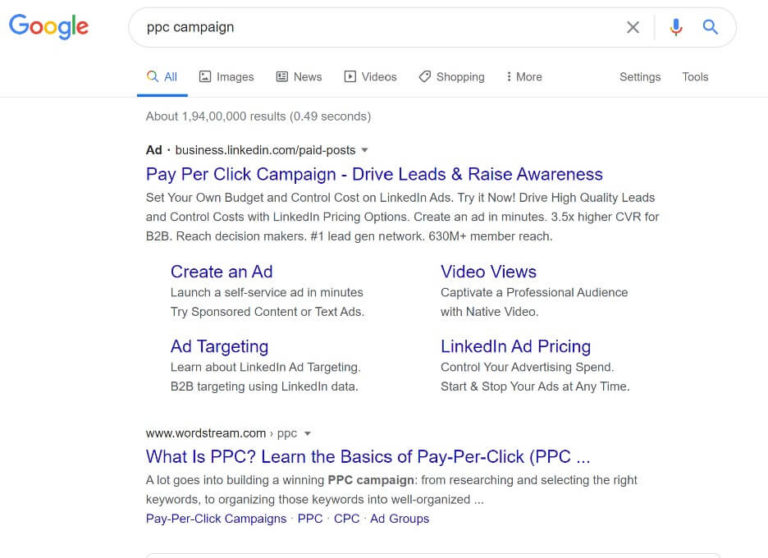768x558 pixels.
Task: Click the blue magnifying glass search icon
Action: point(710,28)
